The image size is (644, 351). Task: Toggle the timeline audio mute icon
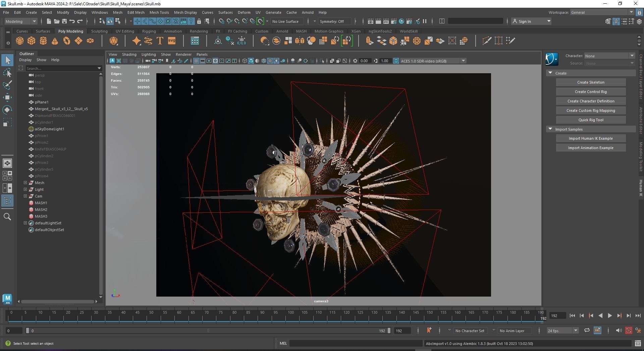tap(619, 331)
